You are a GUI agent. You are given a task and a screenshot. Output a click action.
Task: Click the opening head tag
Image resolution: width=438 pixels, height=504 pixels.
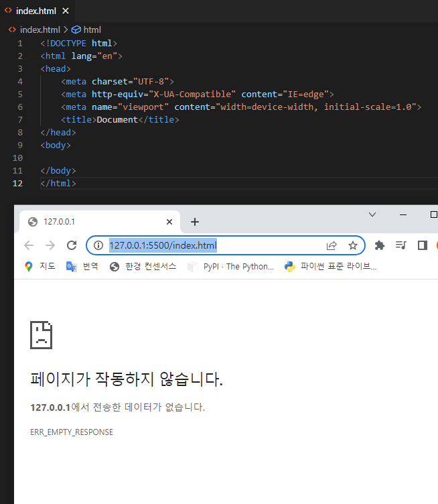[56, 69]
